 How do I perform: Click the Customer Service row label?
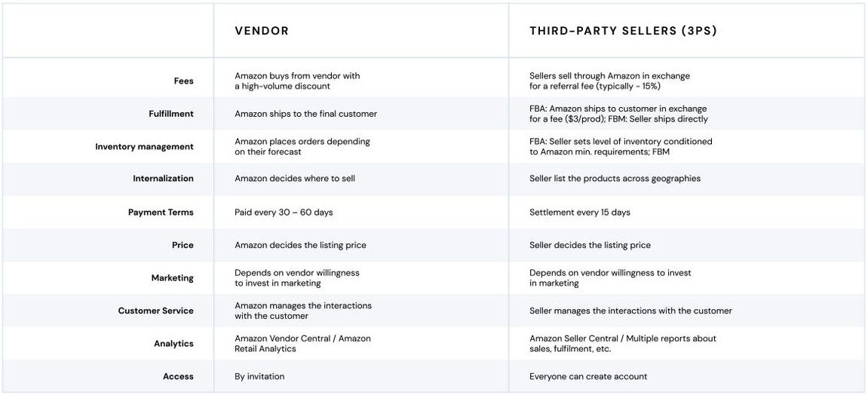(155, 311)
